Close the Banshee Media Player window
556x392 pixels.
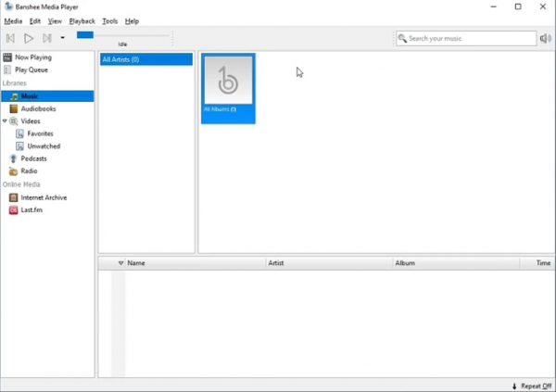(x=543, y=6)
